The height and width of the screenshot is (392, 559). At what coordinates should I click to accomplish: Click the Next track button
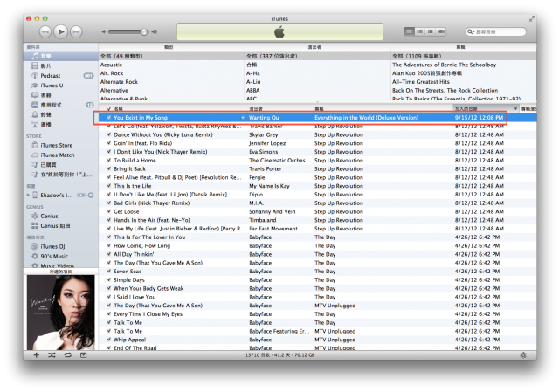pyautogui.click(x=76, y=31)
